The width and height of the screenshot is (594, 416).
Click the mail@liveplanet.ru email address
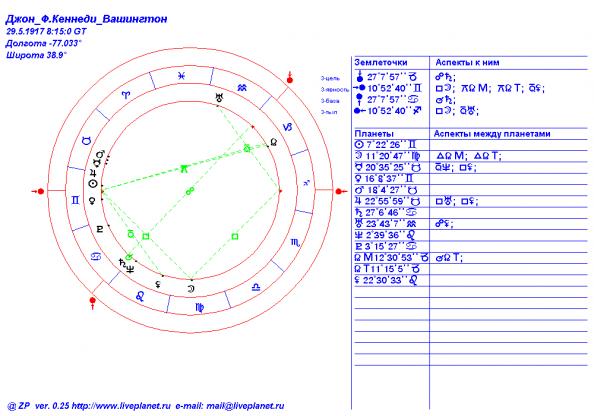pos(245,406)
